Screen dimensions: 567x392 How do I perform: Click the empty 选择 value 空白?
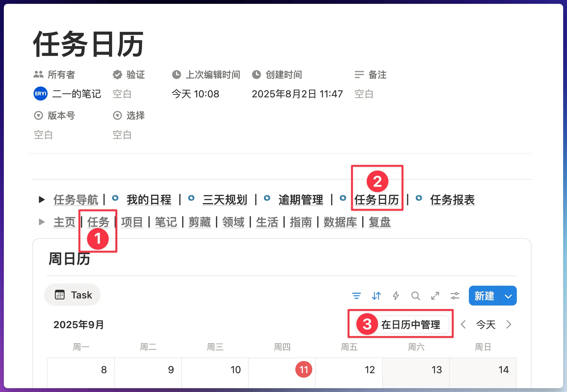[x=122, y=135]
